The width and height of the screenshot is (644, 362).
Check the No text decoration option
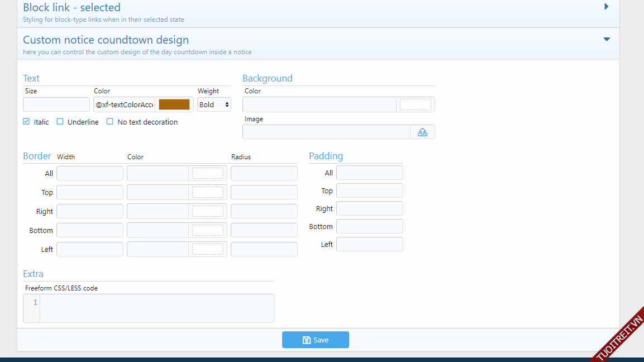(110, 122)
